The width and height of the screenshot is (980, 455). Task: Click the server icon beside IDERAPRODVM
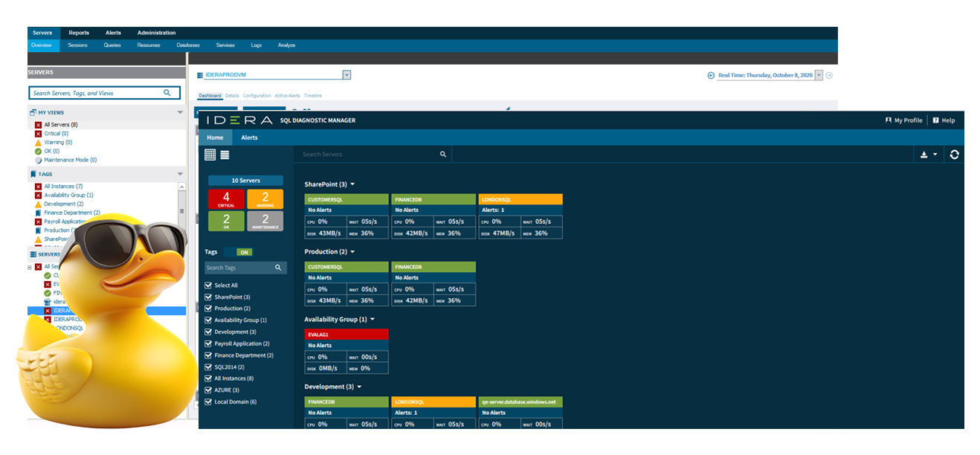[200, 75]
